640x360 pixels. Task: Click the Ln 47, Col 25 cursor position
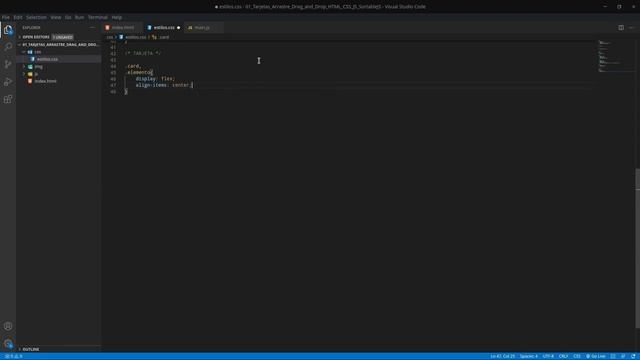(x=502, y=356)
